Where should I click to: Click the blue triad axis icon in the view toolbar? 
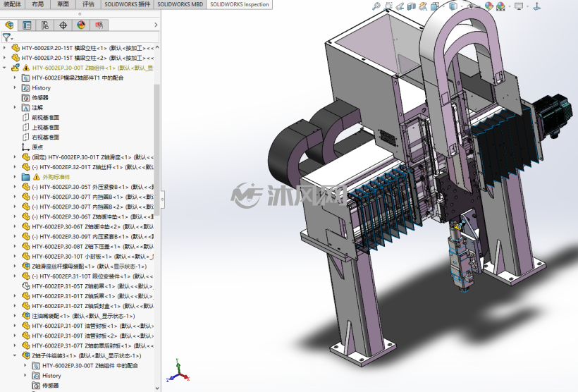coord(536,6)
